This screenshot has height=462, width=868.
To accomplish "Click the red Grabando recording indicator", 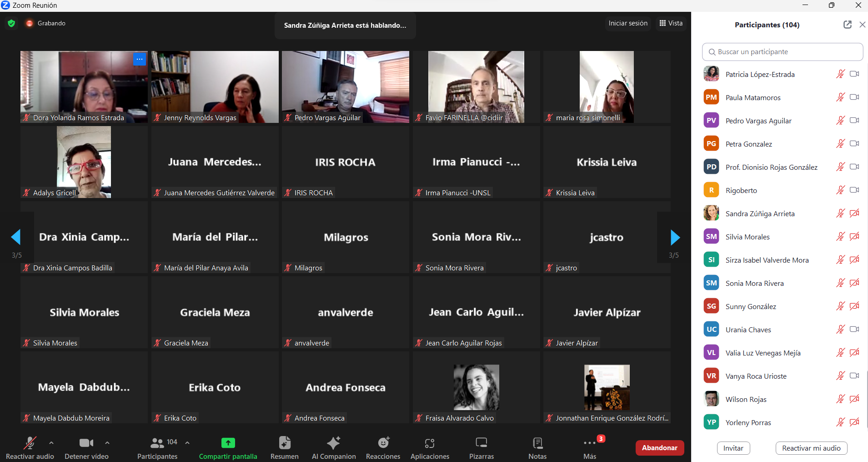I will click(x=30, y=23).
